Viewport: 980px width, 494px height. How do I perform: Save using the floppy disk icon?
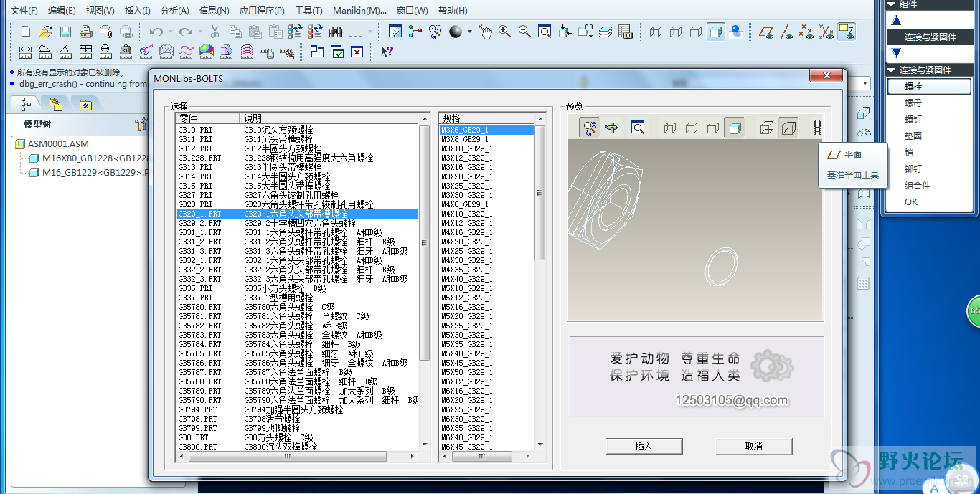(65, 32)
